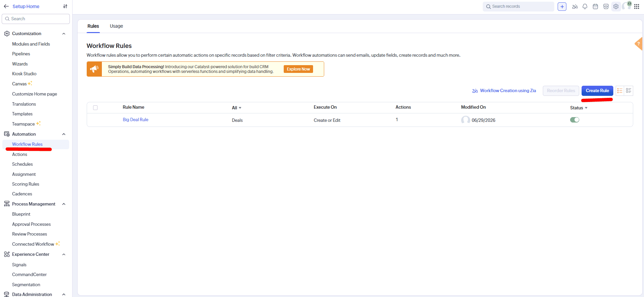Switch to list view layout icon

click(x=620, y=90)
